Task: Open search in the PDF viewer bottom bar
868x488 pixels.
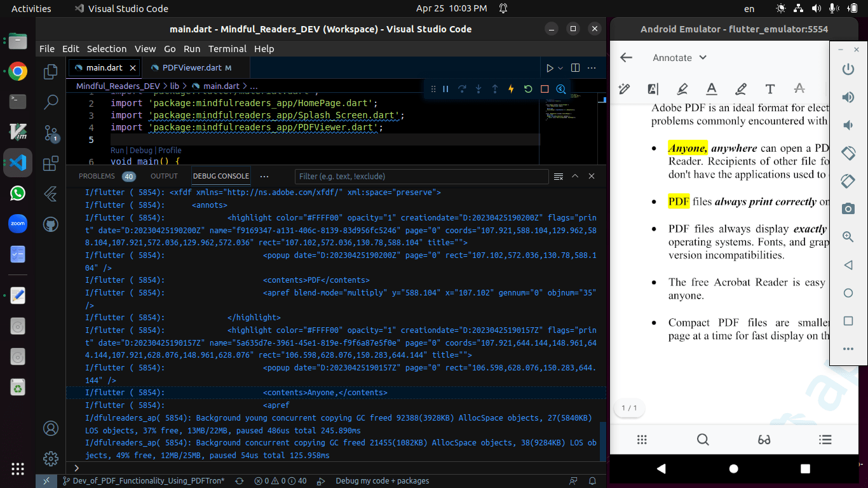Action: pyautogui.click(x=703, y=440)
